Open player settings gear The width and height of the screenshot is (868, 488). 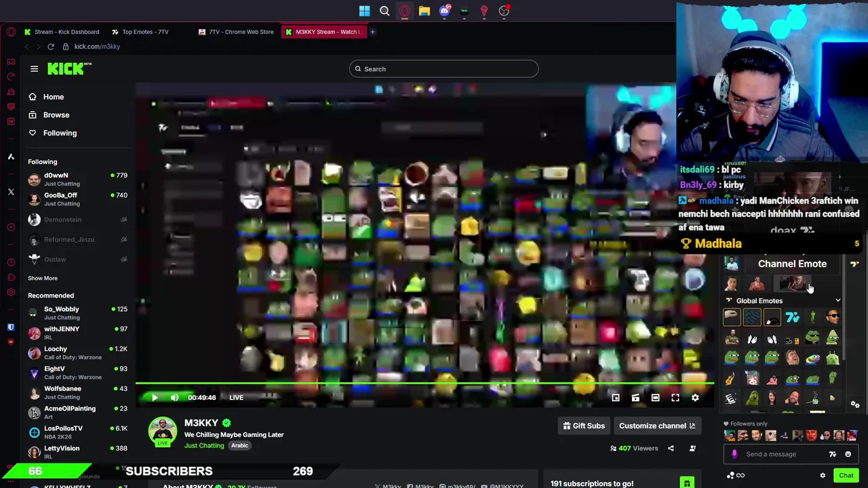[695, 399]
